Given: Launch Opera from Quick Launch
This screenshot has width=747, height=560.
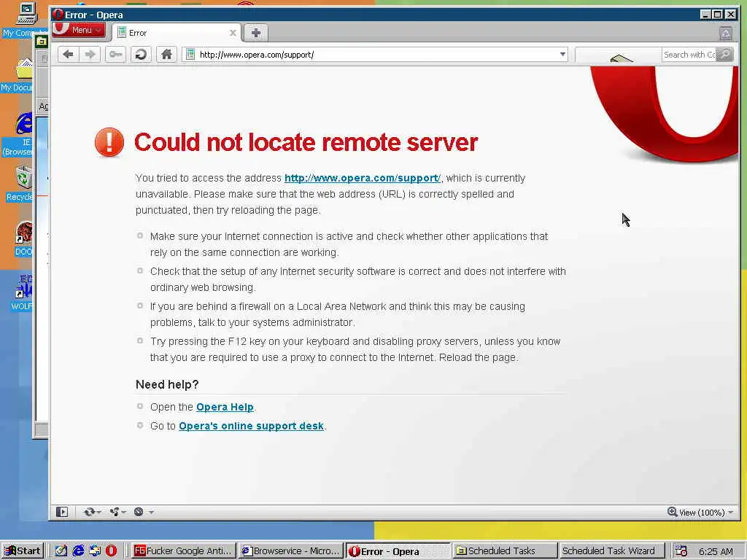Looking at the screenshot, I should click(x=112, y=551).
